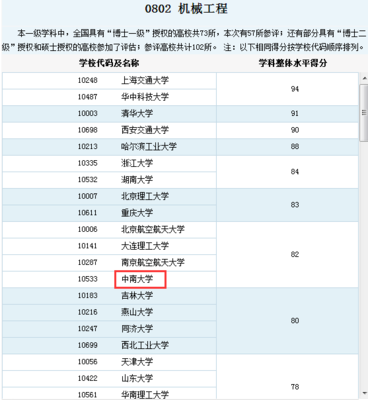Click school code 10611
Screen dimensions: 368x400
(x=88, y=213)
